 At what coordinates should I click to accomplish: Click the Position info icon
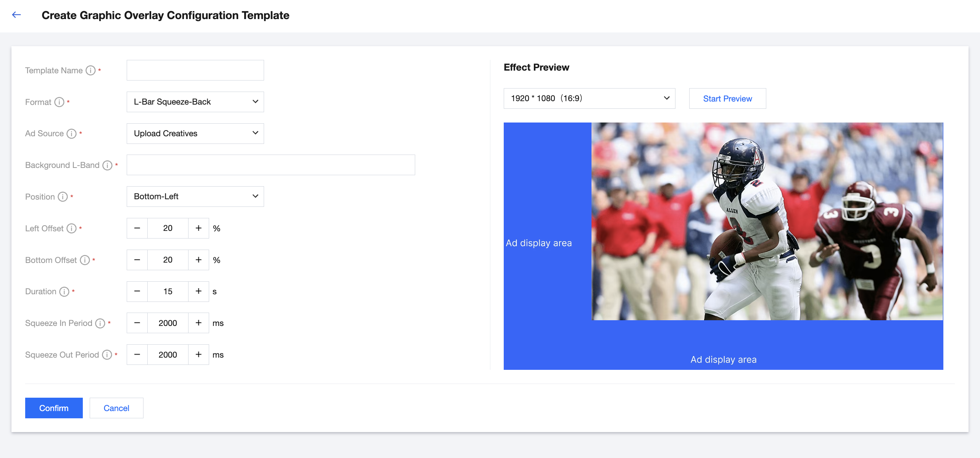click(x=63, y=197)
